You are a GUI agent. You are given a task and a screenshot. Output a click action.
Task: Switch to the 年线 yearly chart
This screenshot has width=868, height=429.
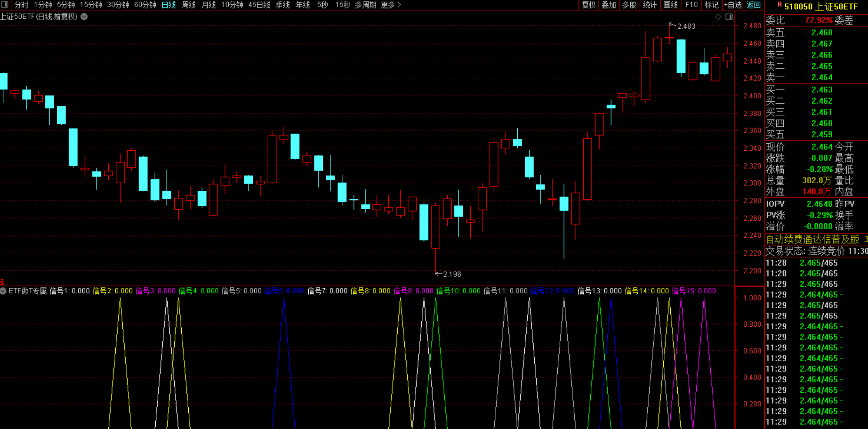303,5
